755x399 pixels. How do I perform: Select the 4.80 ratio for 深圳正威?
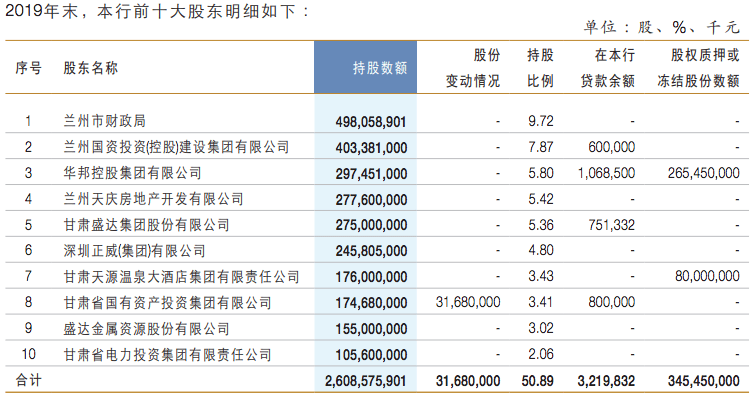click(541, 251)
